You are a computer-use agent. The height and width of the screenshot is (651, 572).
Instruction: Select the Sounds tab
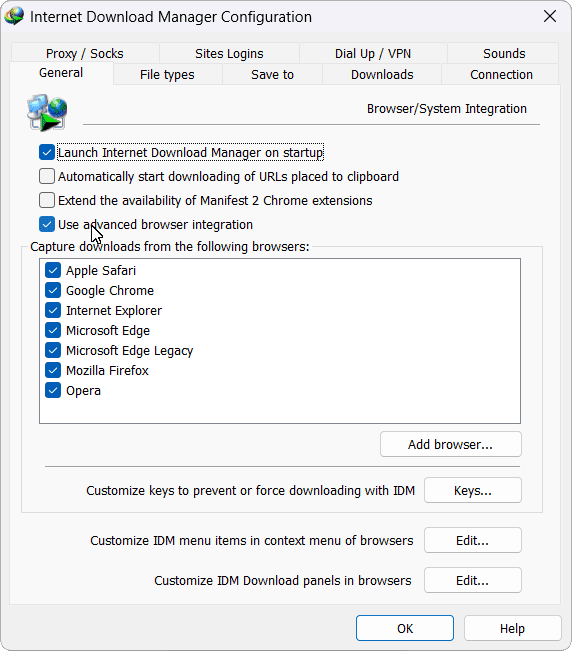tap(504, 53)
